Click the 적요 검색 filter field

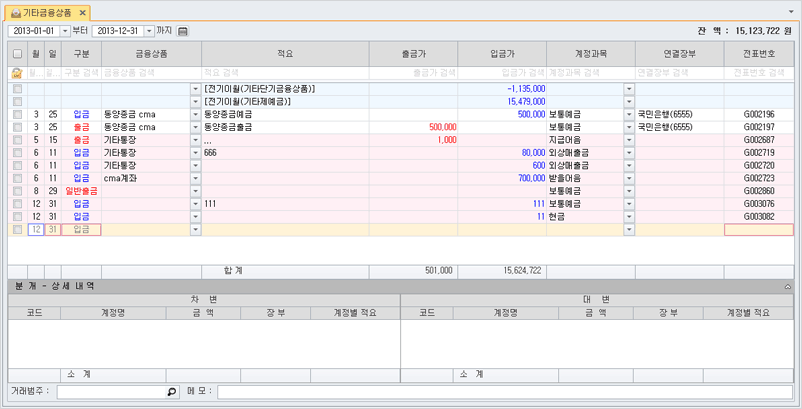[285, 73]
